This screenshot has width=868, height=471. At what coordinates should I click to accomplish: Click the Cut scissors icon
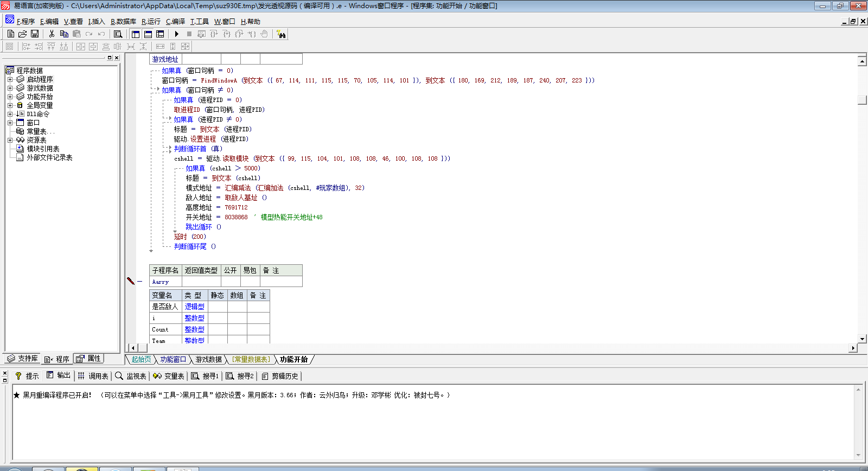pyautogui.click(x=52, y=34)
